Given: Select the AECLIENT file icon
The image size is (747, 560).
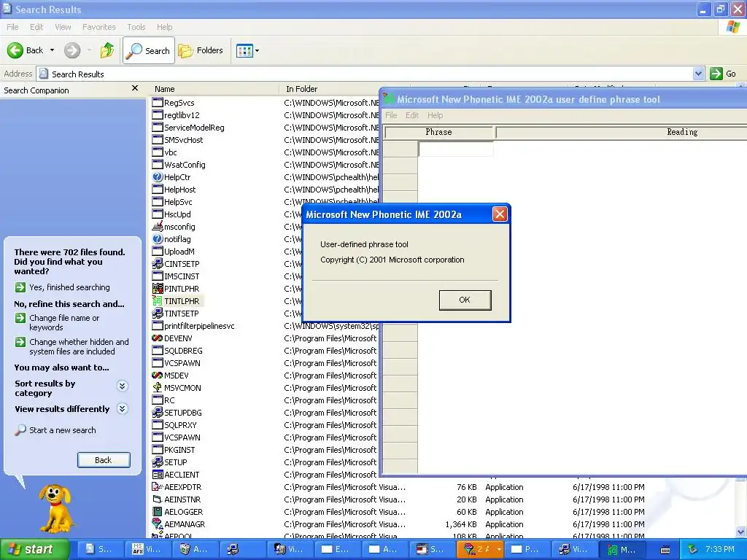Looking at the screenshot, I should [x=158, y=474].
